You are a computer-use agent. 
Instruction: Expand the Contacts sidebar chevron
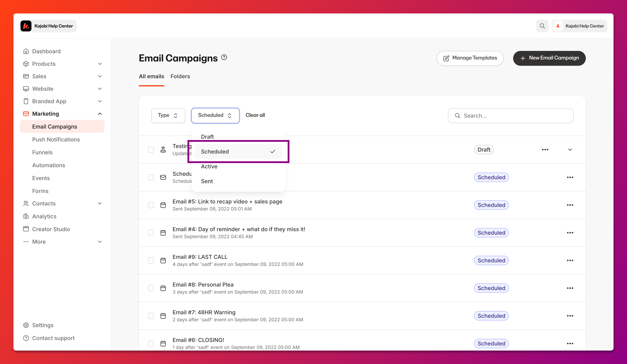pyautogui.click(x=100, y=203)
